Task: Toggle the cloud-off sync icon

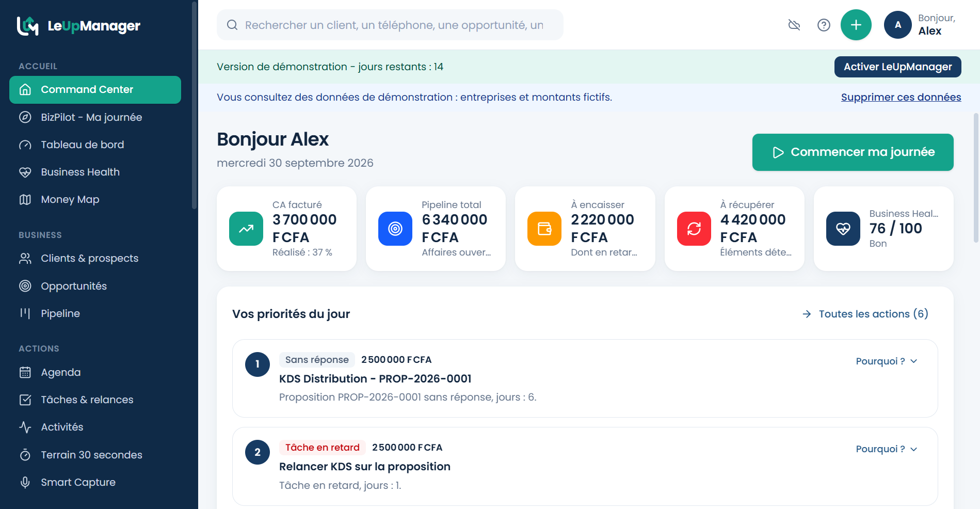Action: [x=794, y=25]
